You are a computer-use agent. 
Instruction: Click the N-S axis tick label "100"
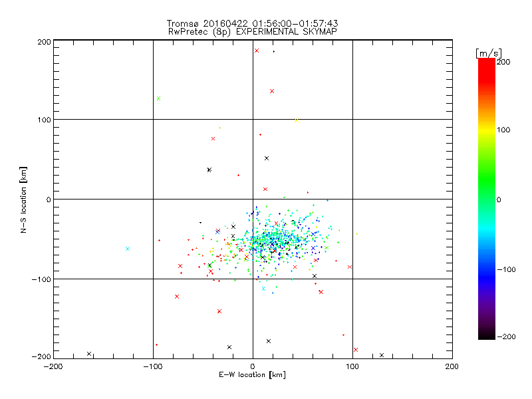44,120
